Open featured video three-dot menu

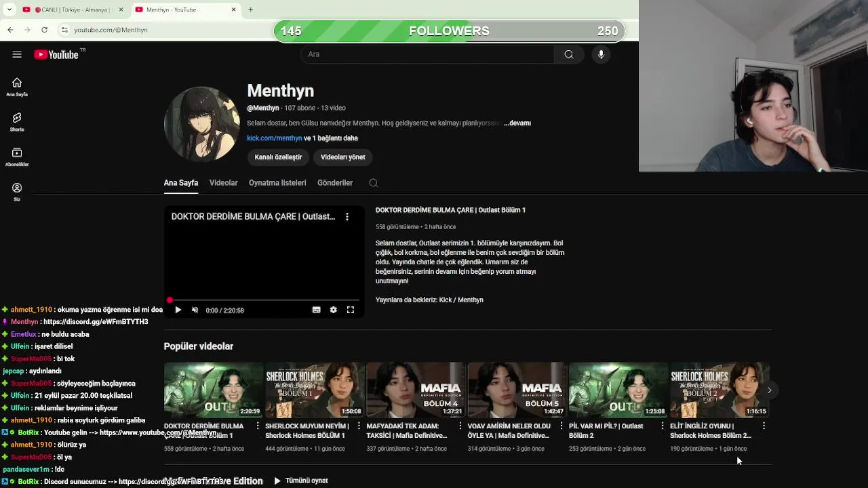[x=347, y=216]
